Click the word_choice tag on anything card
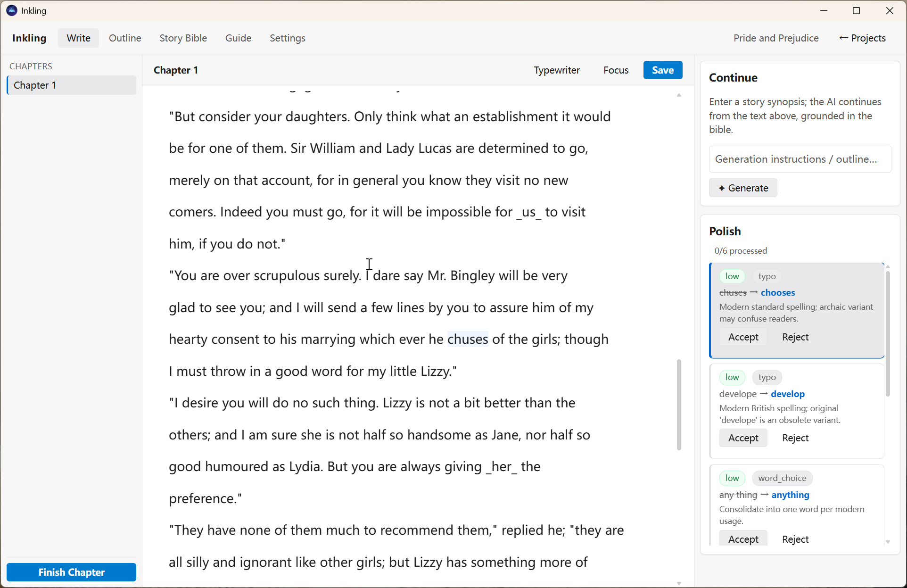Image resolution: width=907 pixels, height=588 pixels. pos(782,478)
